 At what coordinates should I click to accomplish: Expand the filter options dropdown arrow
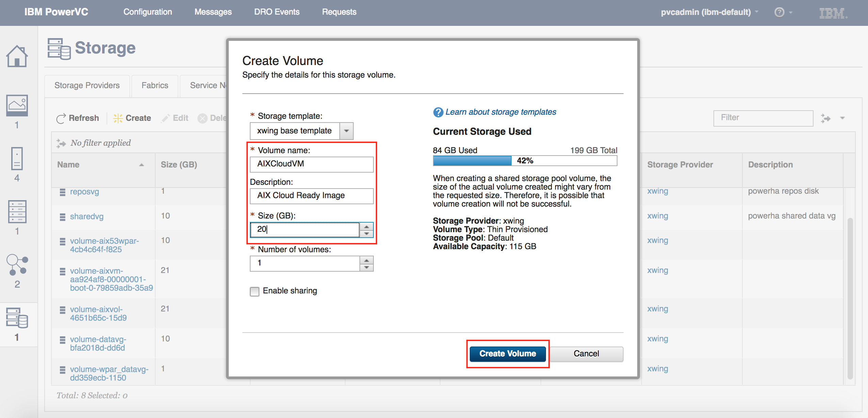[842, 118]
